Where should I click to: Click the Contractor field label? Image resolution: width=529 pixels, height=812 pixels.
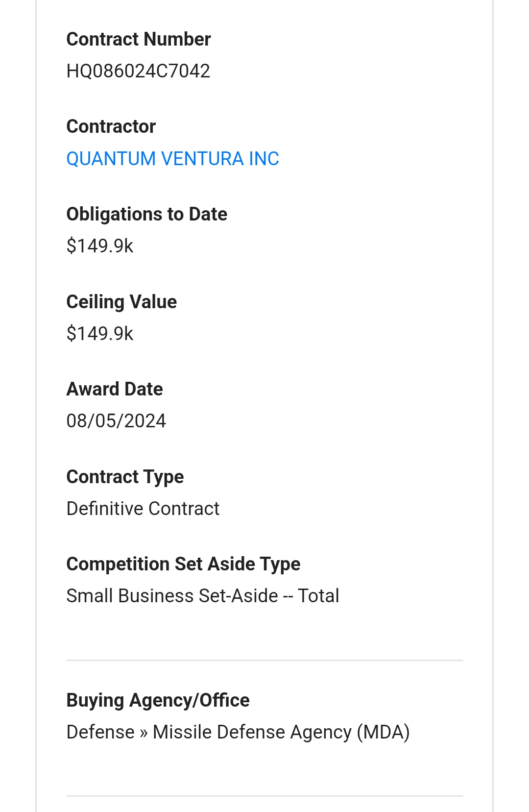(x=111, y=126)
